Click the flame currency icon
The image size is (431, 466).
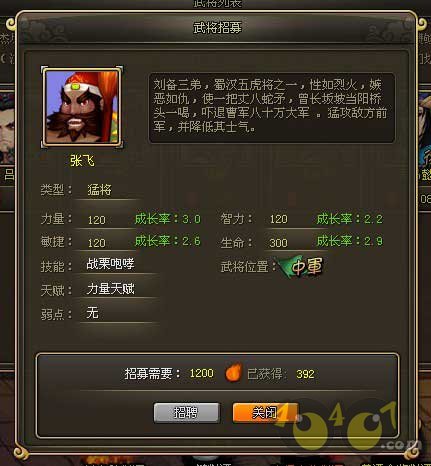pos(233,373)
